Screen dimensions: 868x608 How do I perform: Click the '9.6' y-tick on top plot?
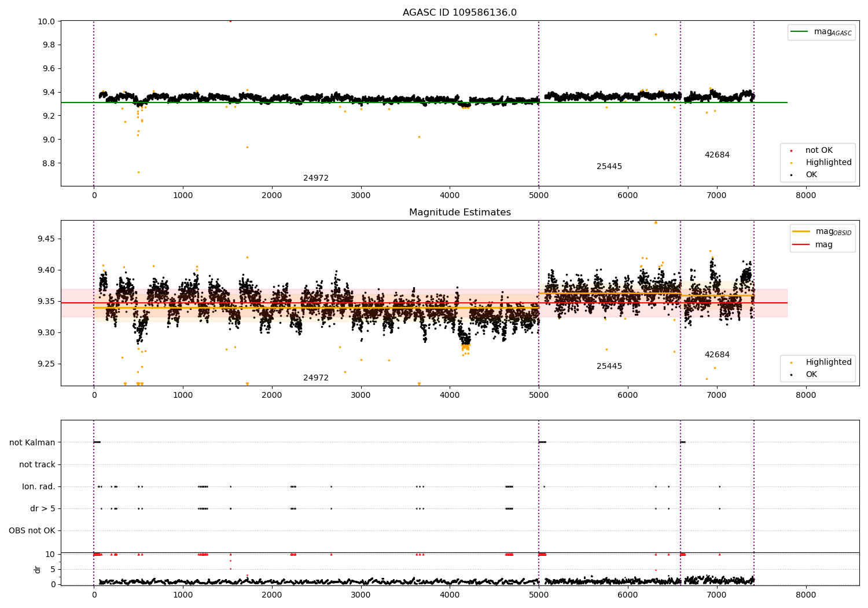pos(49,69)
